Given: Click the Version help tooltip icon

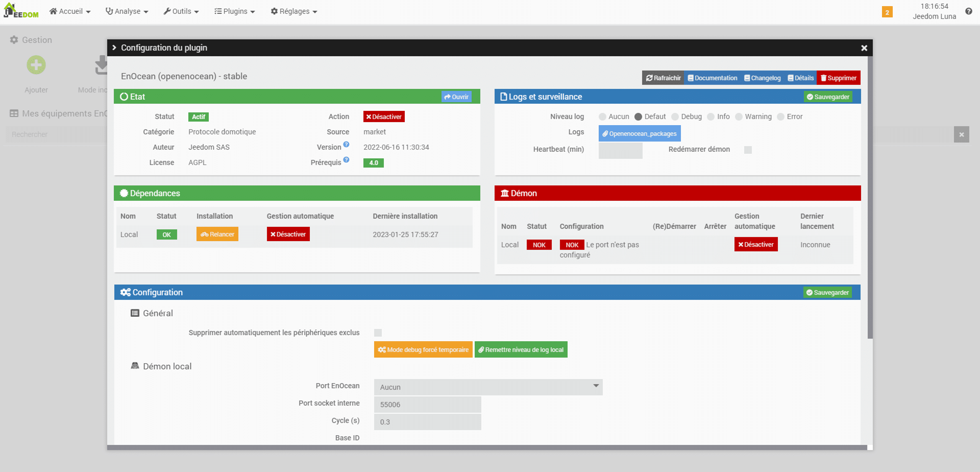Looking at the screenshot, I should point(346,145).
